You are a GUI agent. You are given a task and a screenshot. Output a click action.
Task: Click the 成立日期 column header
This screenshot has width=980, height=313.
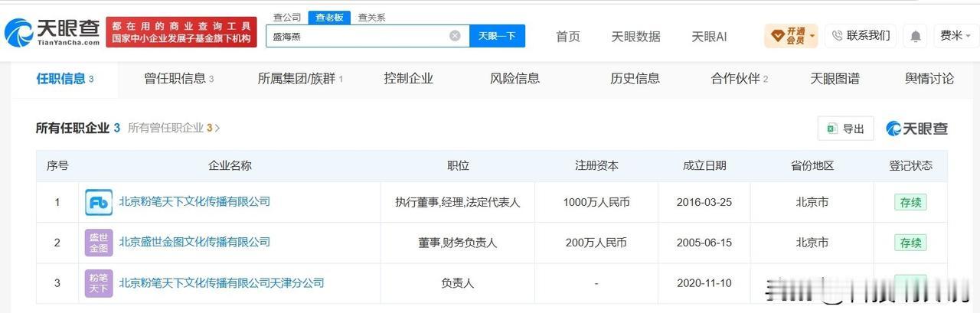tap(704, 165)
